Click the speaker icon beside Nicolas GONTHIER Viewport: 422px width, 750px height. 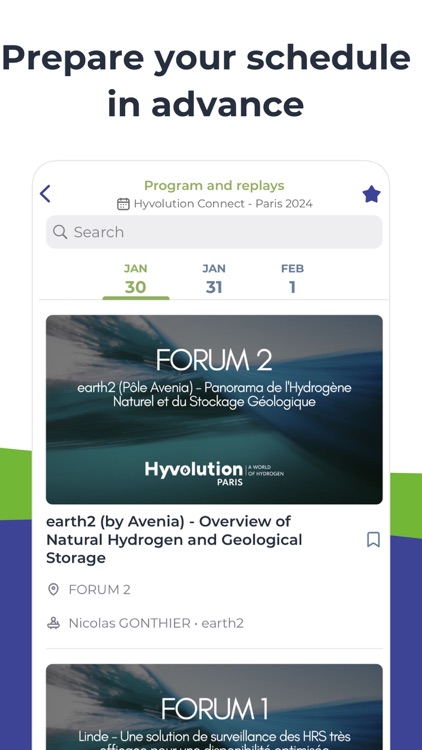tap(54, 623)
